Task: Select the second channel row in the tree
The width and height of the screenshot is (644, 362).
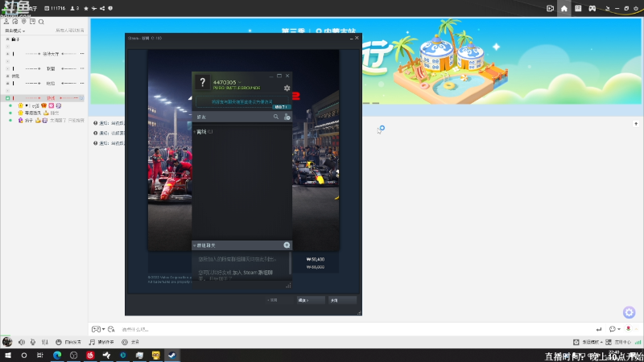Action: (44, 68)
